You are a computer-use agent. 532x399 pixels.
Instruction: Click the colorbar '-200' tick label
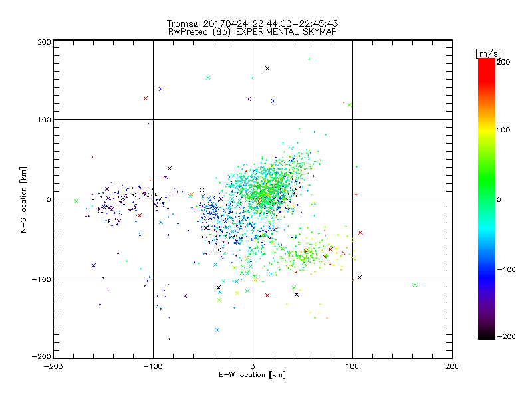506,336
